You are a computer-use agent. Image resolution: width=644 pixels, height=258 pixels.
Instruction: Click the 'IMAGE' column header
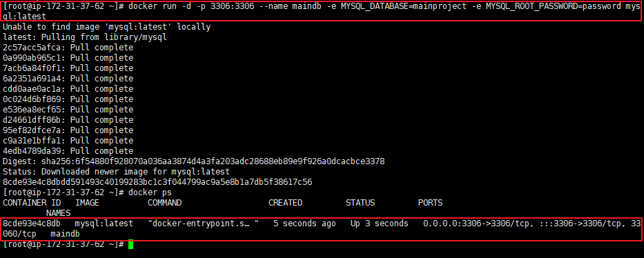[x=87, y=203]
